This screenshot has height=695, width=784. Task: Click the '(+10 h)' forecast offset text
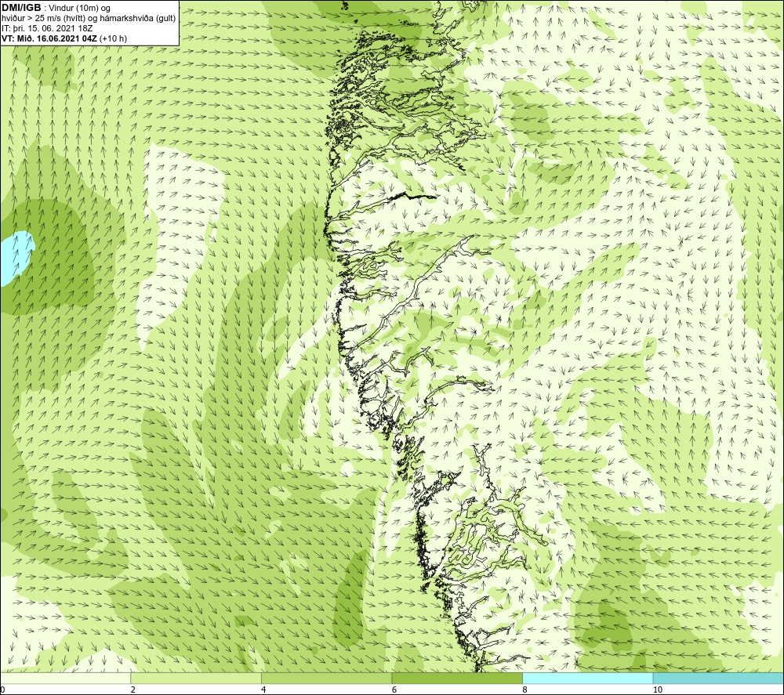coord(114,38)
